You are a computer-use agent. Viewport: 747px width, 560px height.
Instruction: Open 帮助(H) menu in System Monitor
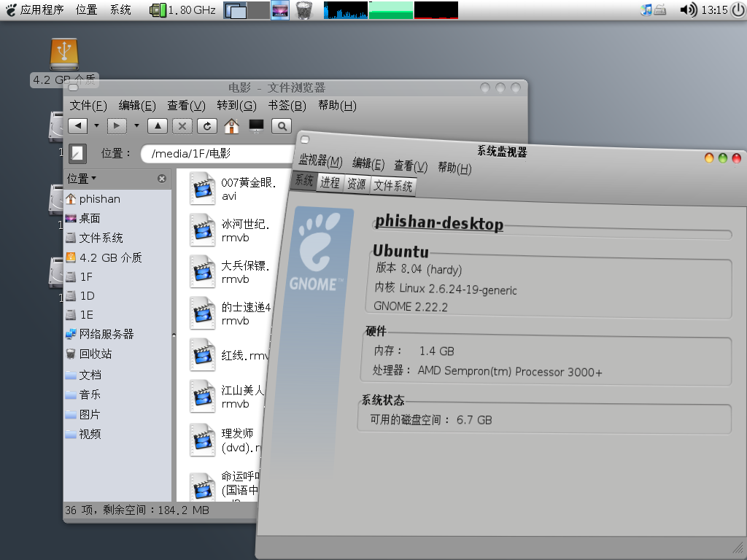(454, 168)
